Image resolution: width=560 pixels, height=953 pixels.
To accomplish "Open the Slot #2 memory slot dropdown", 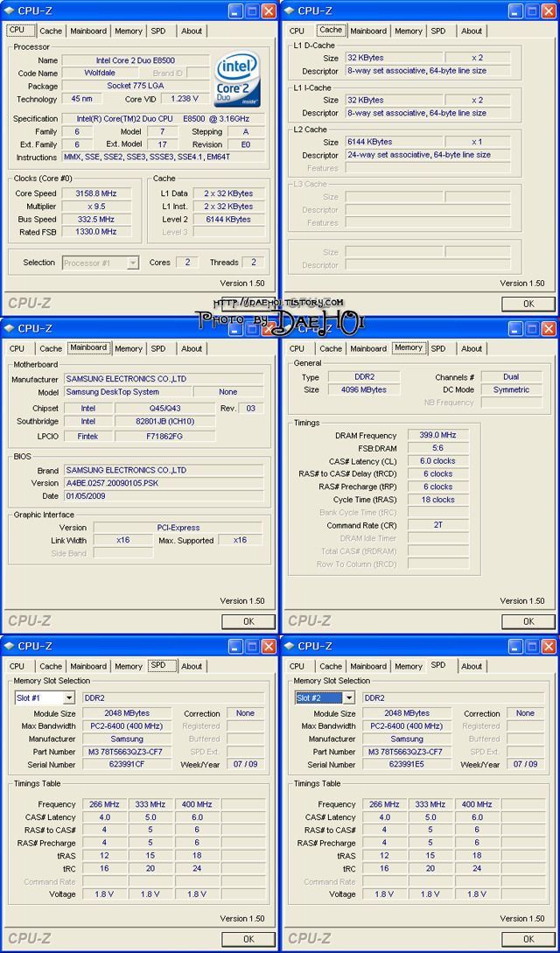I will pos(348,698).
